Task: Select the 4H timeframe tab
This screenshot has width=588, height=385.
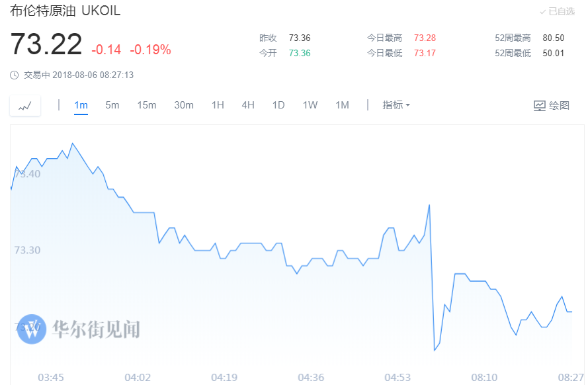Action: 248,105
